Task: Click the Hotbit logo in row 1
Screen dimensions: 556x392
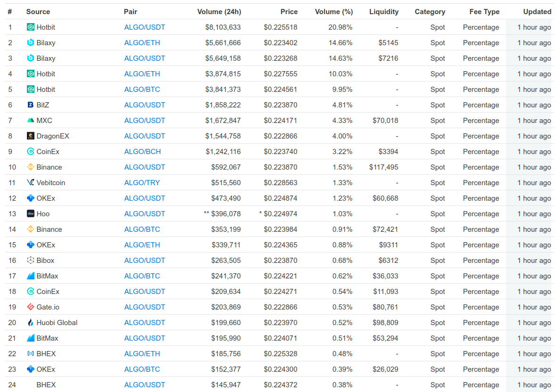Action: point(31,27)
